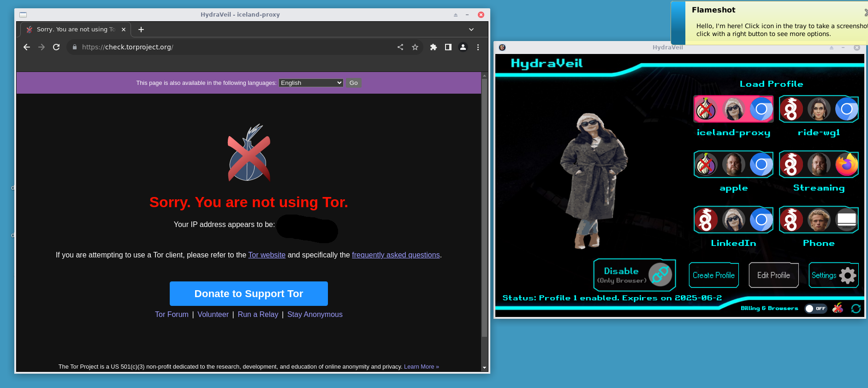Open the browser extensions puzzle icon

[x=434, y=47]
